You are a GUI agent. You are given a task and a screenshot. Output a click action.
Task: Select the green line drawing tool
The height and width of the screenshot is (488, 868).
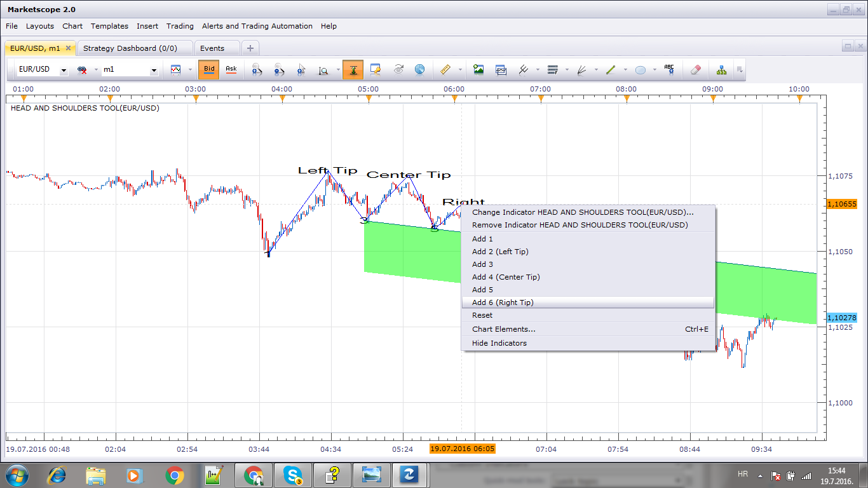coord(611,69)
